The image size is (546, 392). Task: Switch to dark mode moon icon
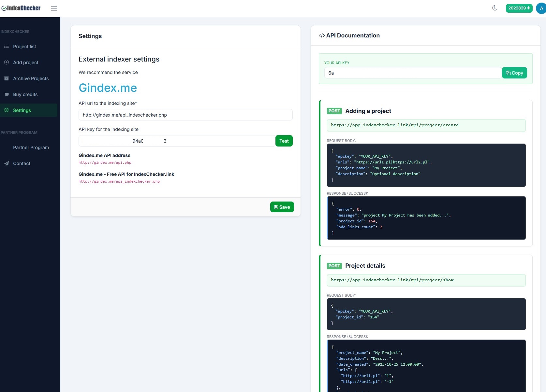495,8
